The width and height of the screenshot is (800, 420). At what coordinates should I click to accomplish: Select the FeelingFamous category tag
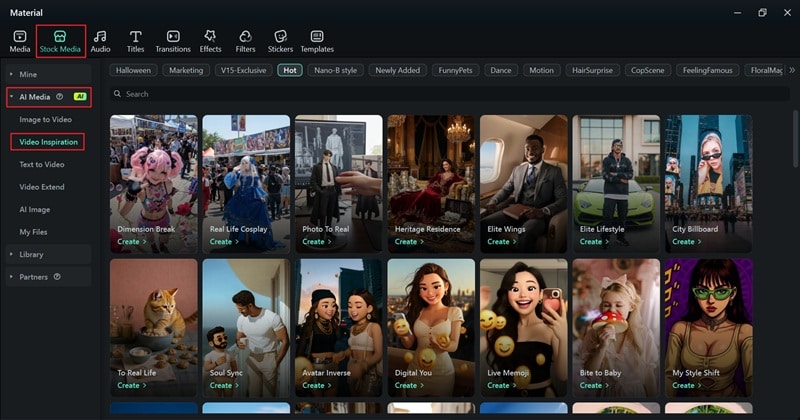(707, 70)
